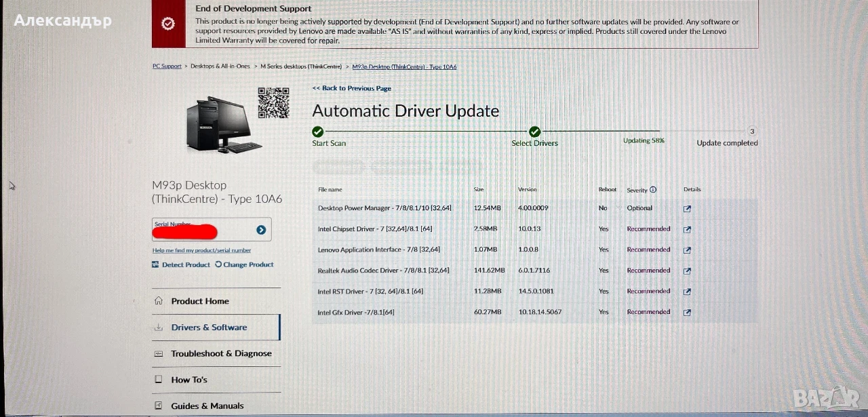Open Help me find my serial number

(x=201, y=250)
